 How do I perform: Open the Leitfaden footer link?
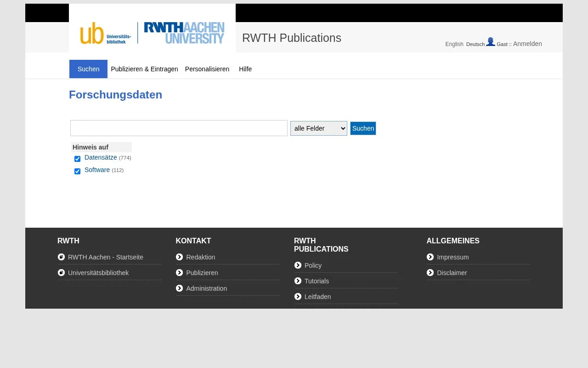tap(317, 297)
